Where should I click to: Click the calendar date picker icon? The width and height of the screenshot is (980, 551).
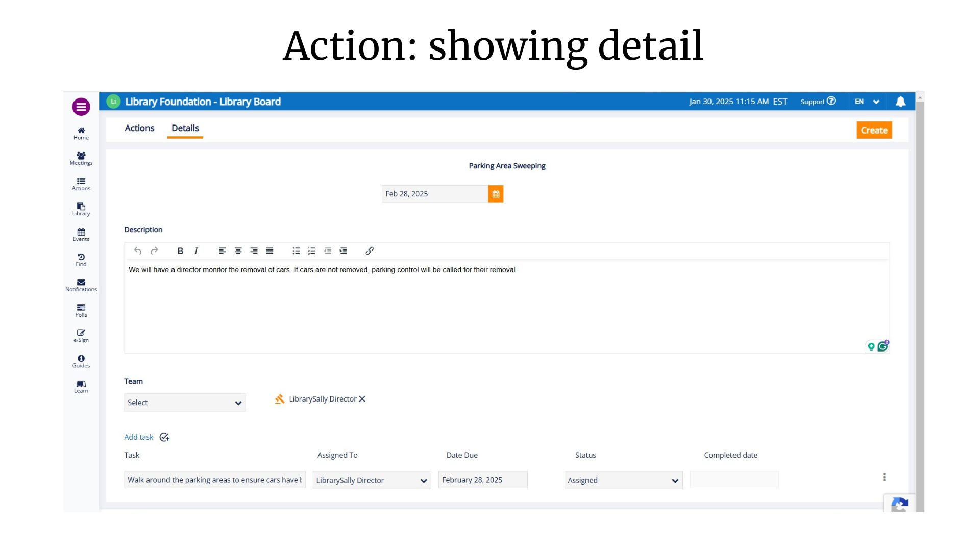(495, 194)
